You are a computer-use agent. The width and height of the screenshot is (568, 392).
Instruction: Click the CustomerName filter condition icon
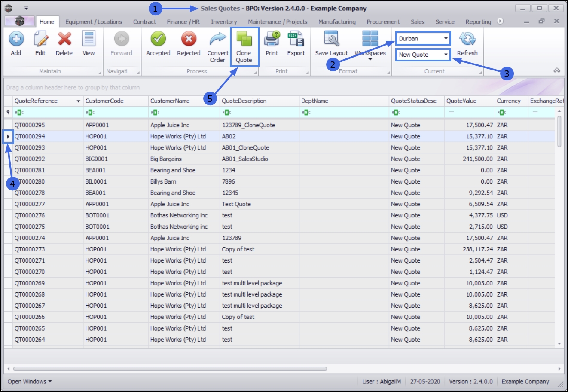[x=155, y=113]
